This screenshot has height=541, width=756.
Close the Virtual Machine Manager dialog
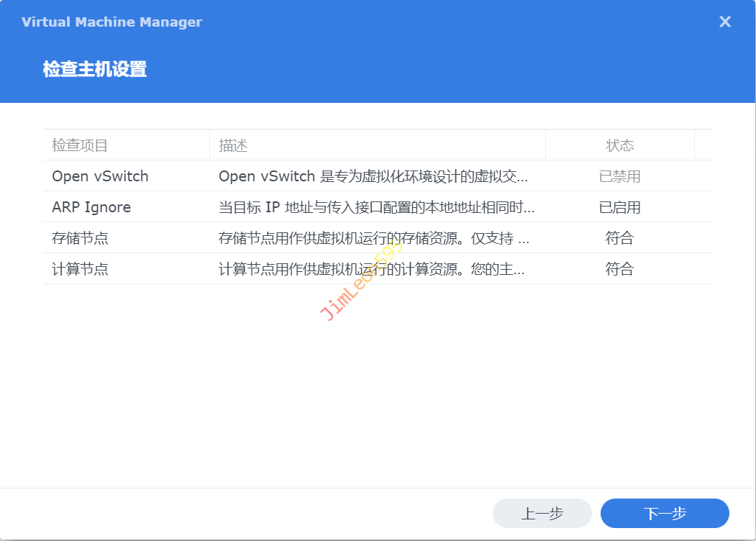pyautogui.click(x=725, y=22)
